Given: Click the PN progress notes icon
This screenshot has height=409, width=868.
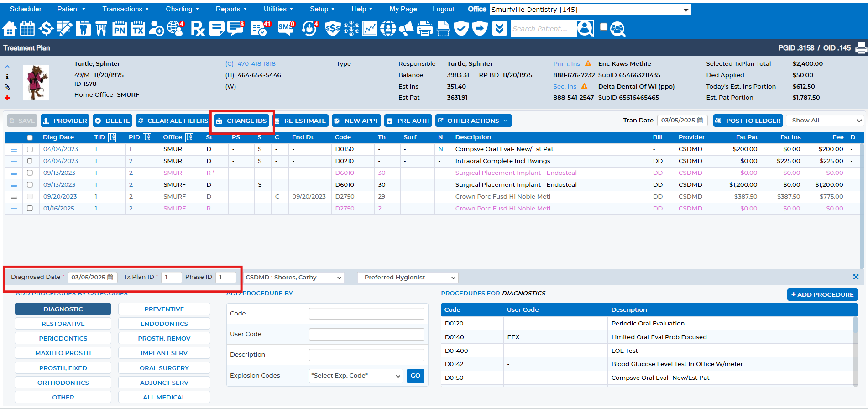Looking at the screenshot, I should pyautogui.click(x=120, y=29).
